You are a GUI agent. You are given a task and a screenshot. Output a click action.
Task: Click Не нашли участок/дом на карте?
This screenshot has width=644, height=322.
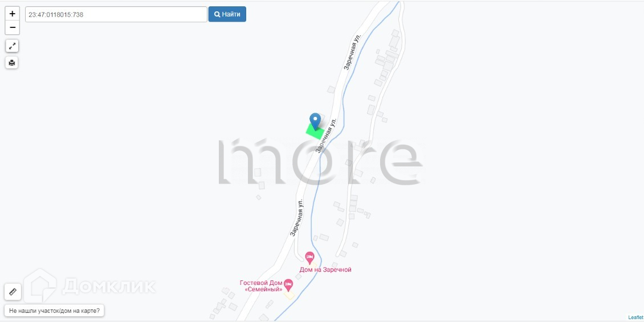point(54,311)
